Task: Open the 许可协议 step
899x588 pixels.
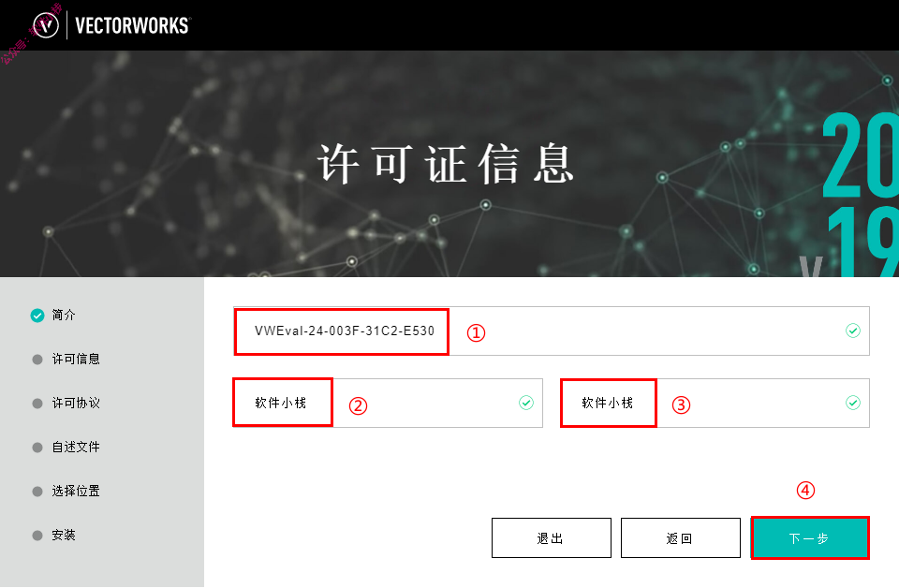Action: click(76, 404)
